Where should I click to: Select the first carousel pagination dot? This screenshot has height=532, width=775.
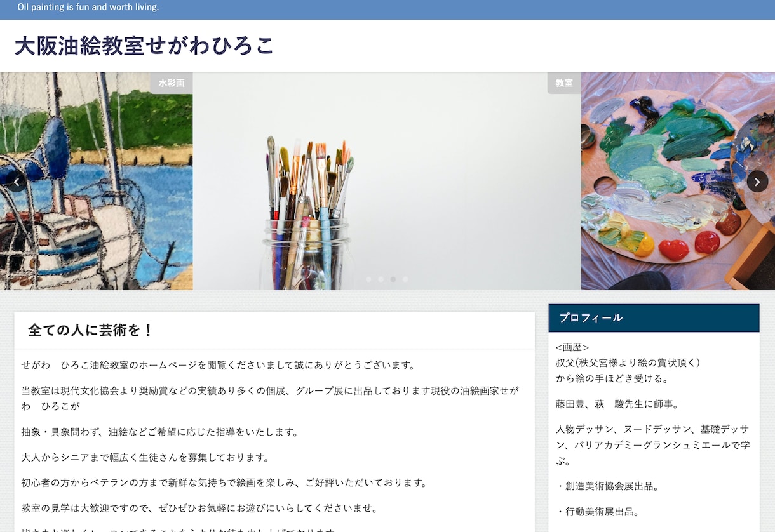tap(368, 279)
